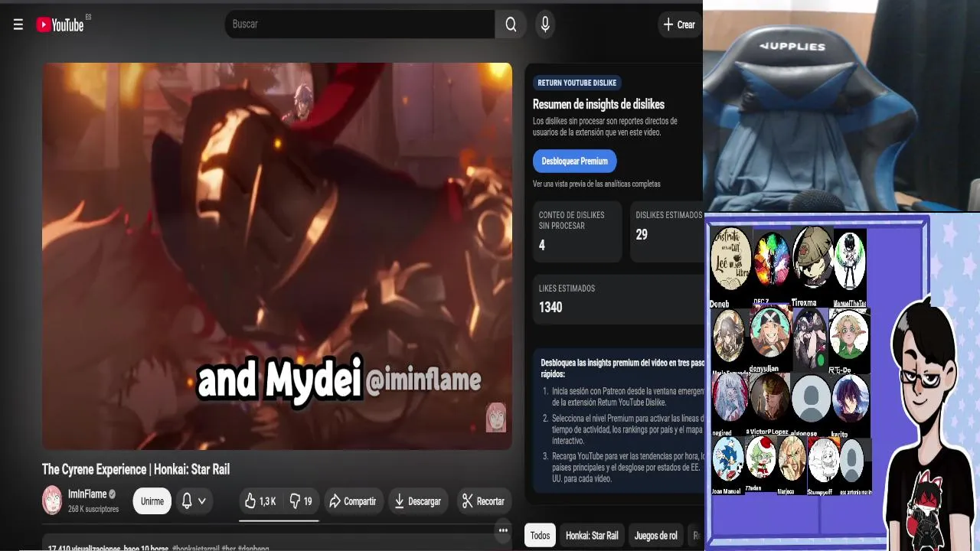The height and width of the screenshot is (551, 980).
Task: Click Doneb avatar in overlay
Action: coord(730,259)
